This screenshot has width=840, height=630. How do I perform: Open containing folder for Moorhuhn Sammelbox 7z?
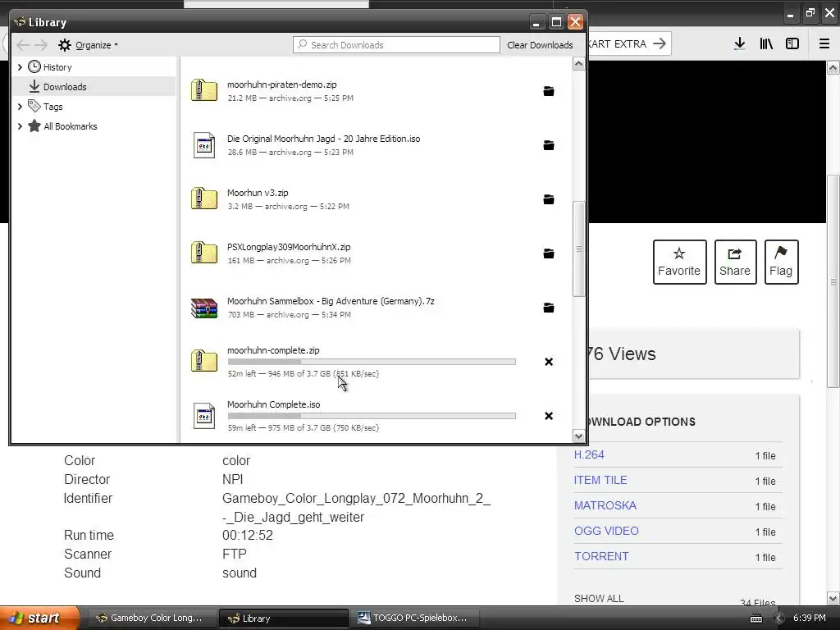[x=549, y=308]
